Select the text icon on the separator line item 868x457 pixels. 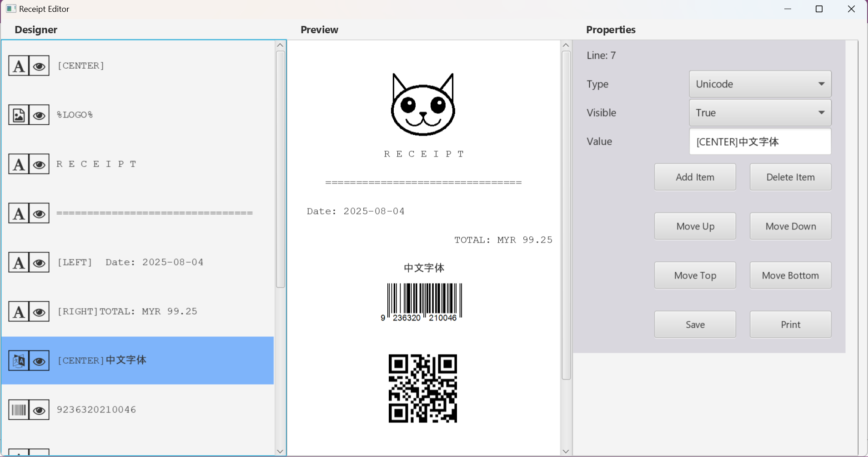(18, 213)
